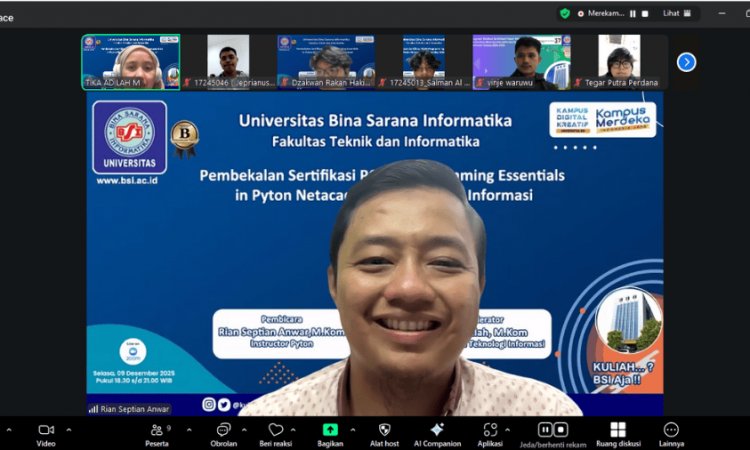750x450 pixels.
Task: Stop recording via Jeda/berhenti rekam toolbar
Action: [561, 429]
